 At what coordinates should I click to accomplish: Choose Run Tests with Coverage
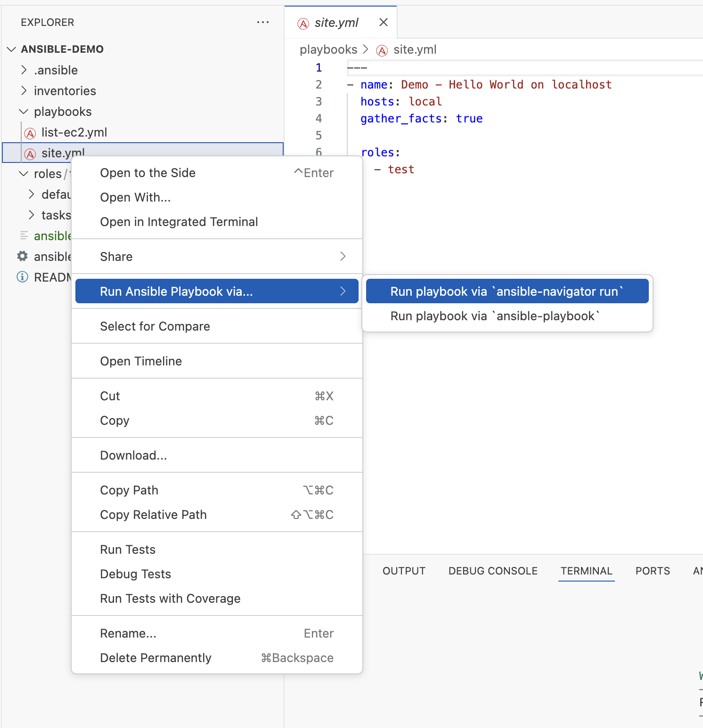(x=217, y=599)
